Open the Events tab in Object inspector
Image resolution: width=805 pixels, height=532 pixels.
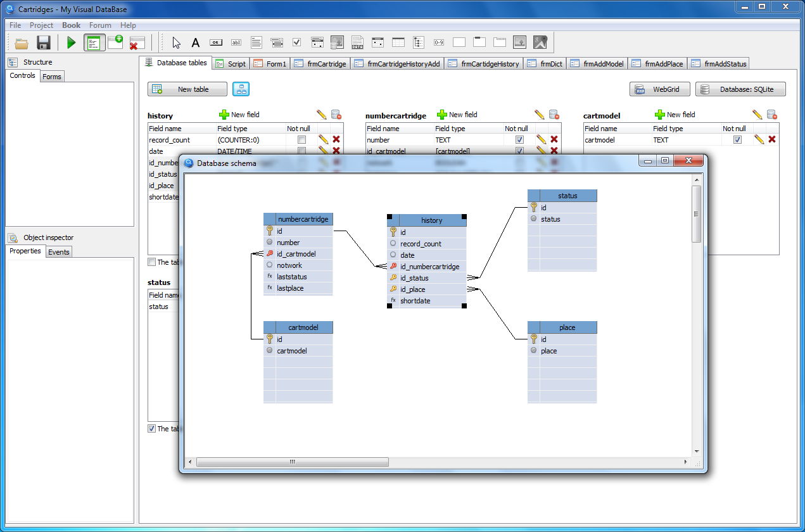click(58, 251)
